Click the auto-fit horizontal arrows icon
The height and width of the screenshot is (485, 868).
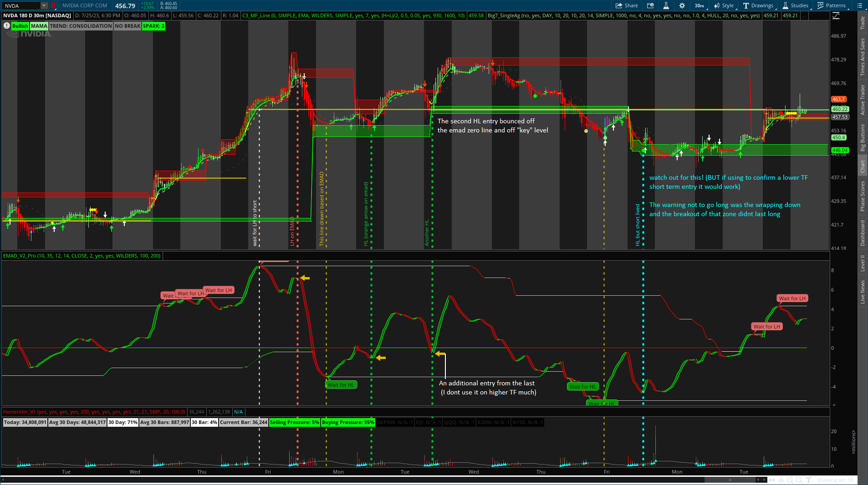pos(772,480)
